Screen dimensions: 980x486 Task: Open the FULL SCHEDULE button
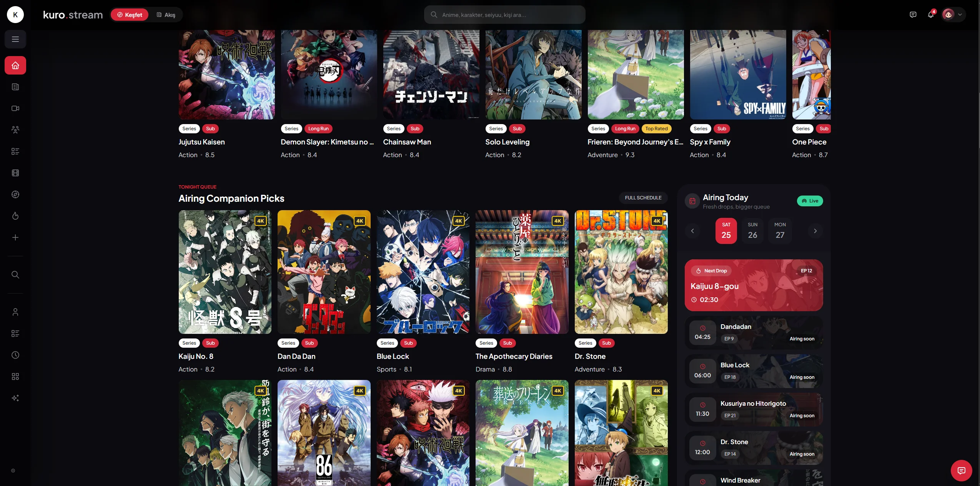[x=643, y=198]
